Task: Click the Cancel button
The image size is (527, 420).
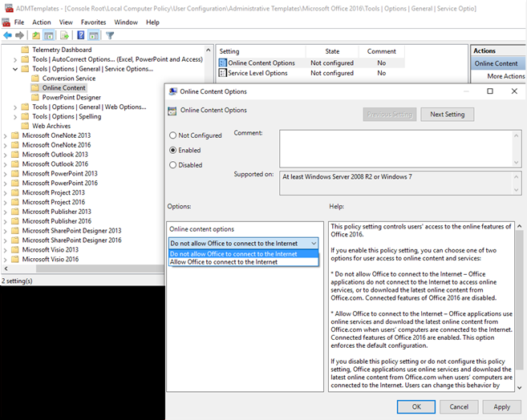Action: click(x=459, y=406)
